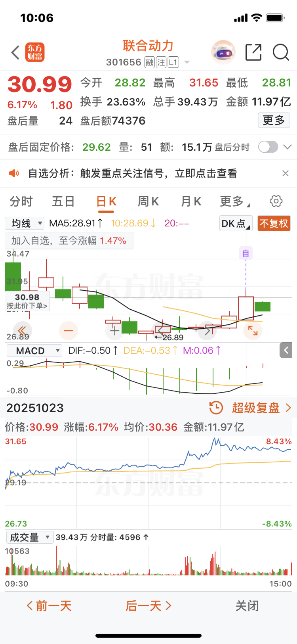Tap the 注 registration badge
This screenshot has width=297, height=644.
tap(161, 62)
